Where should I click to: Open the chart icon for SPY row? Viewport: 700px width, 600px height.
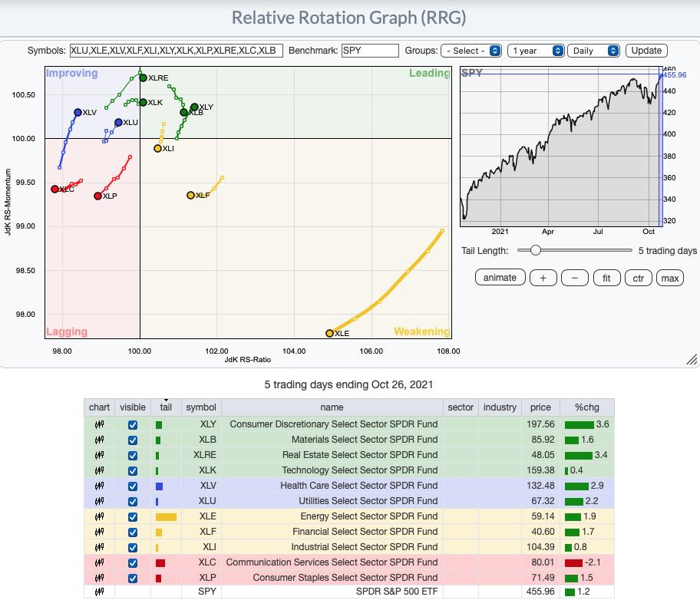[x=99, y=592]
